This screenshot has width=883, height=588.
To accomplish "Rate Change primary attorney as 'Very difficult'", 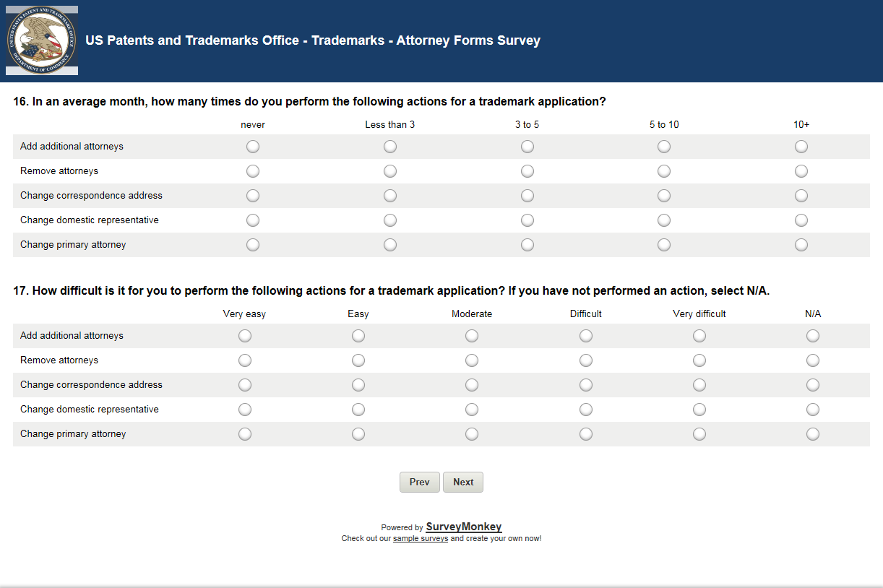I will click(699, 434).
